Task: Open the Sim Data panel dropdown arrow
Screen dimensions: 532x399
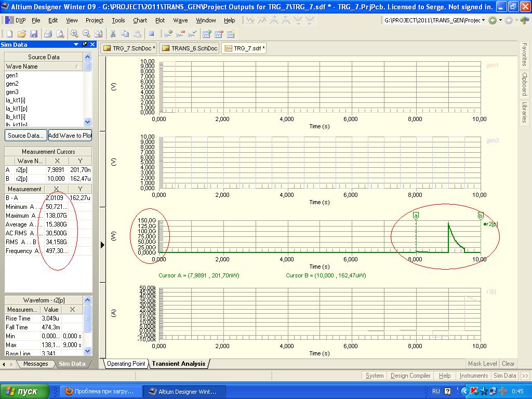Action: click(76, 45)
